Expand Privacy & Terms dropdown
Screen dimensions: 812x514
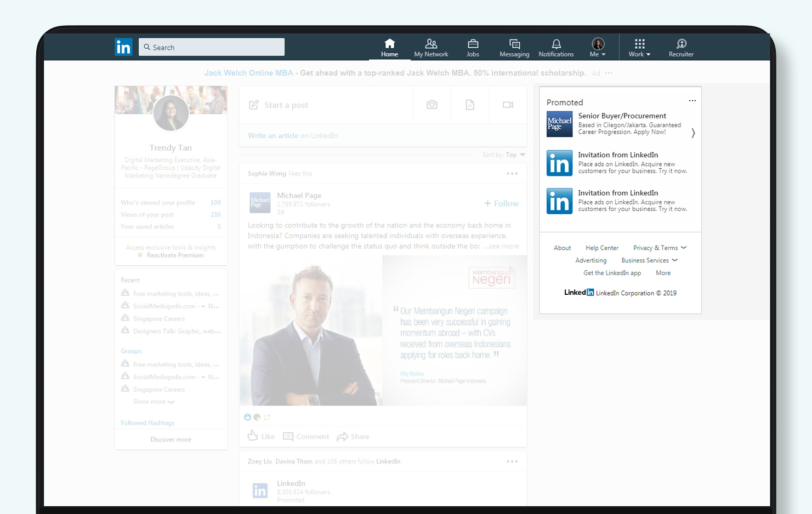(660, 248)
